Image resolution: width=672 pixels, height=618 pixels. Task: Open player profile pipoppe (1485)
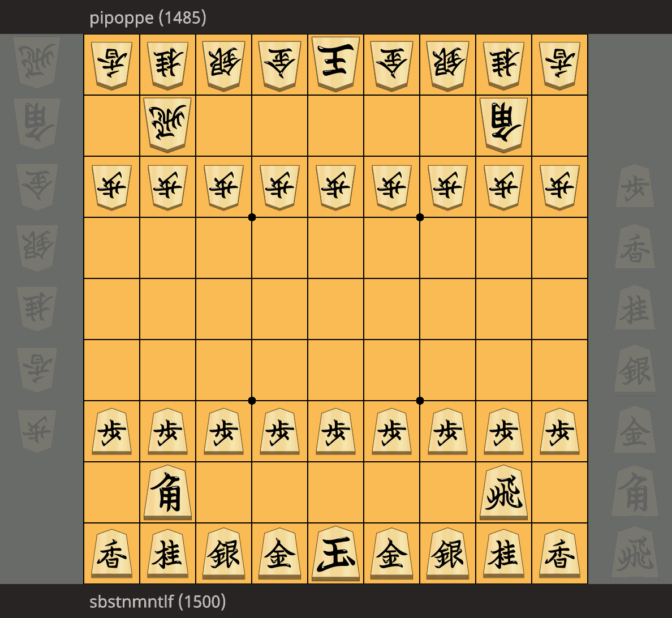coord(148,18)
